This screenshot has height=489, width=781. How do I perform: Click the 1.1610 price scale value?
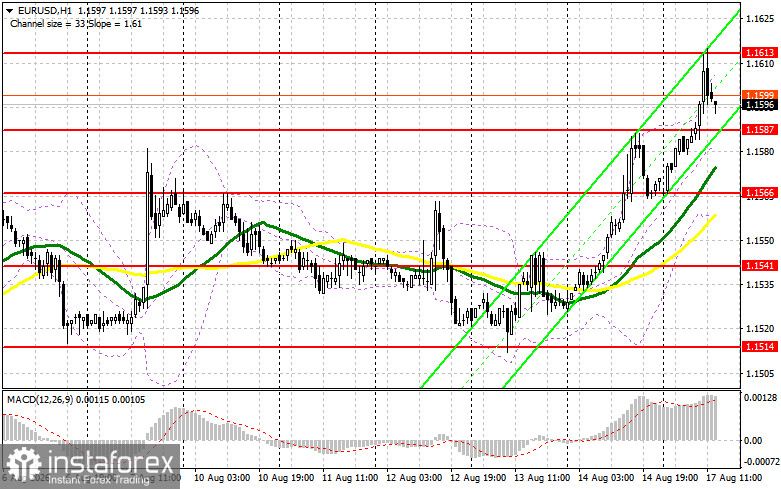(760, 63)
